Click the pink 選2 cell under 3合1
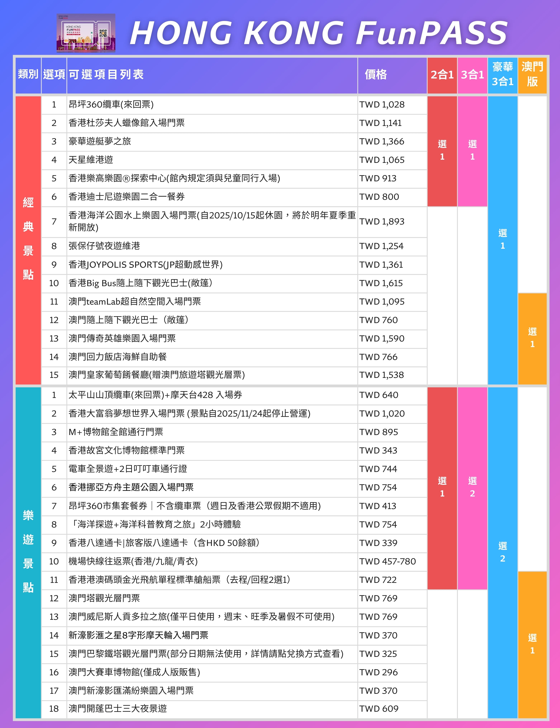This screenshot has height=728, width=560. [x=473, y=487]
